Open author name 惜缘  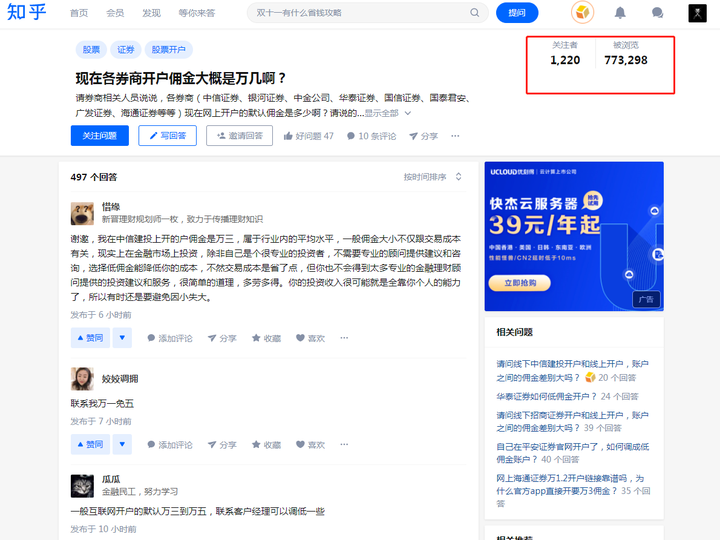click(111, 207)
